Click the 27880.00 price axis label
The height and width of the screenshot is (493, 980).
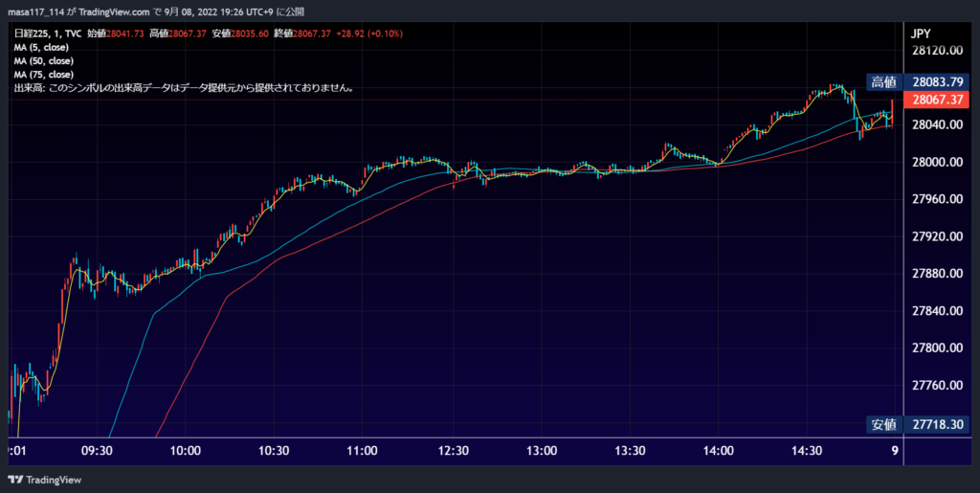point(938,274)
